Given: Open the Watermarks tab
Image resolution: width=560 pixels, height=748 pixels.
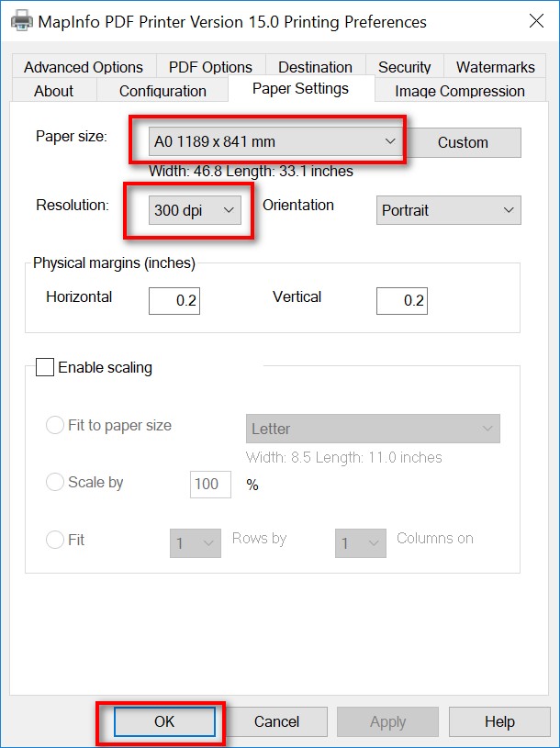Looking at the screenshot, I should (495, 67).
